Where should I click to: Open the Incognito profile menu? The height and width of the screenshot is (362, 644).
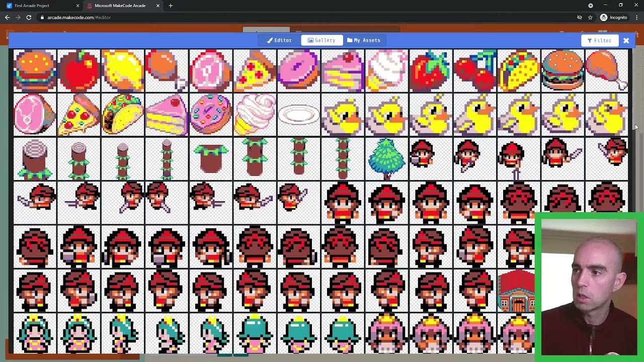(x=613, y=18)
